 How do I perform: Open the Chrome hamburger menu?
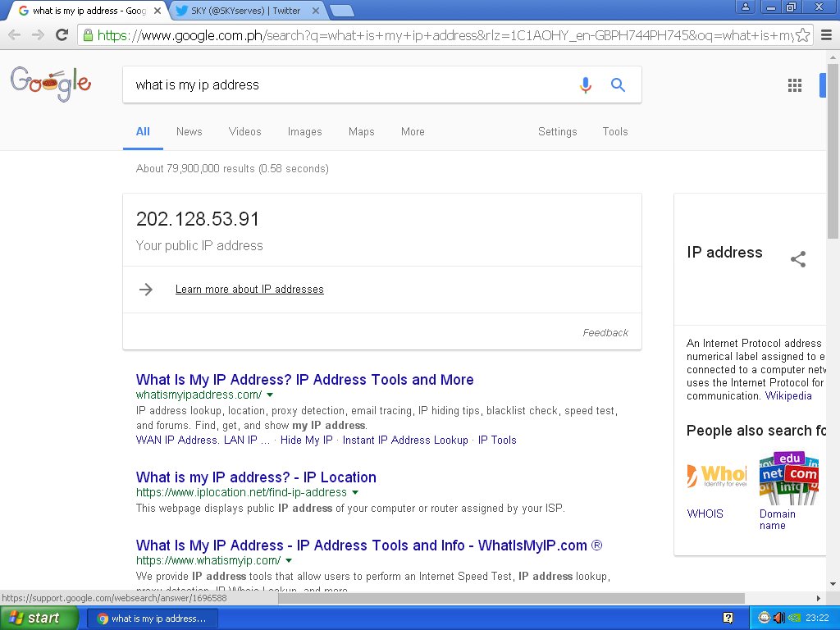827,35
